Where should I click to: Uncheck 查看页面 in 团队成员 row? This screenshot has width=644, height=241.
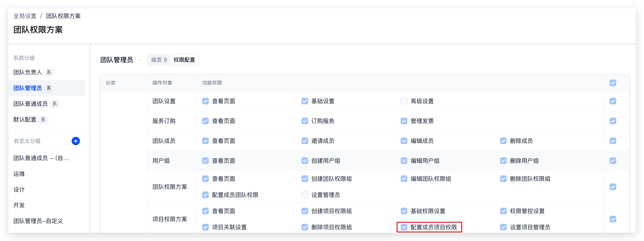pyautogui.click(x=205, y=141)
